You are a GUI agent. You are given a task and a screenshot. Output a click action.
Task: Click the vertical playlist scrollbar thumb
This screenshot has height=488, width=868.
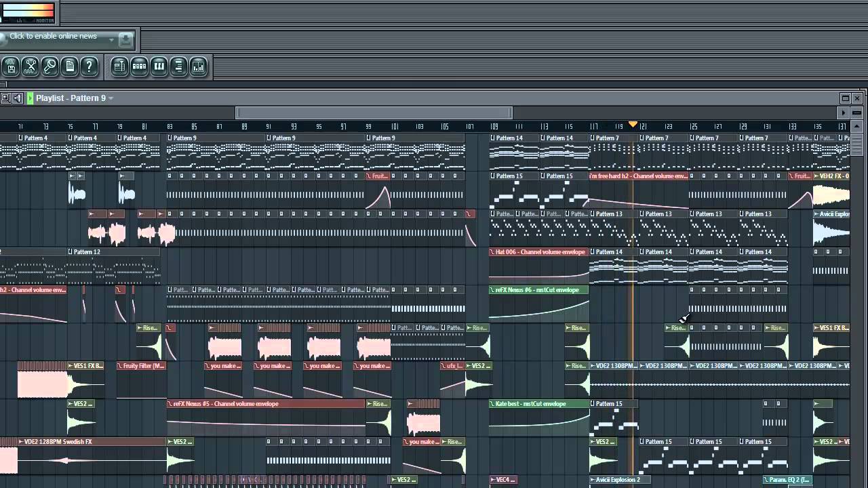tap(857, 144)
